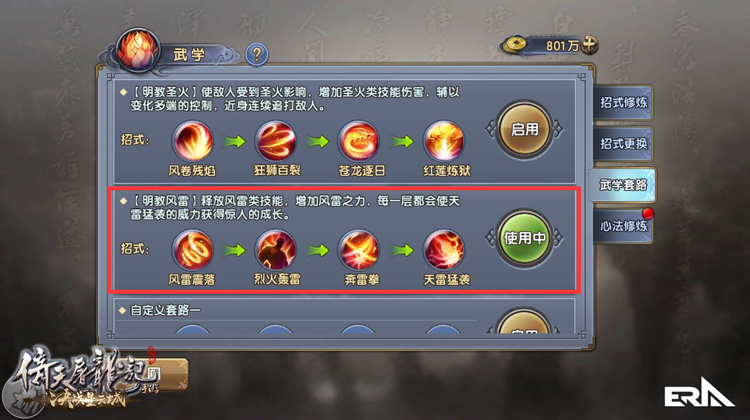
Task: Open the 武学套路 tab
Action: point(622,185)
